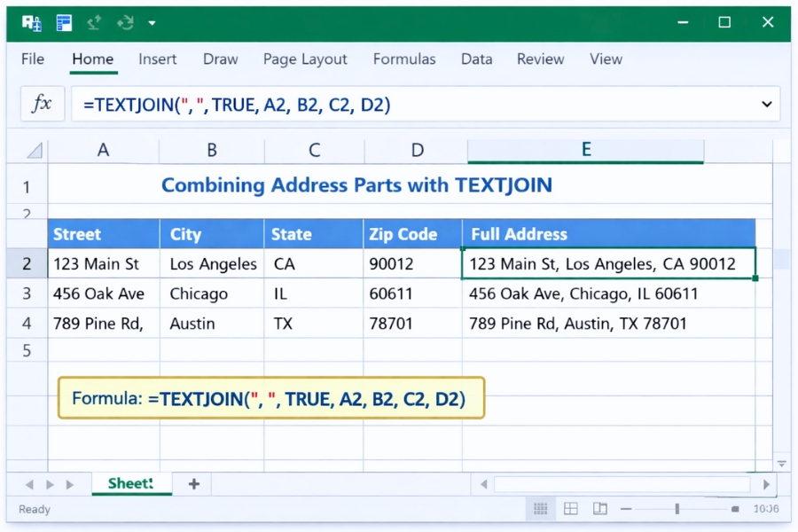Viewport: 798px width, 532px height.
Task: Expand the formula bar with its chevron
Action: click(767, 104)
